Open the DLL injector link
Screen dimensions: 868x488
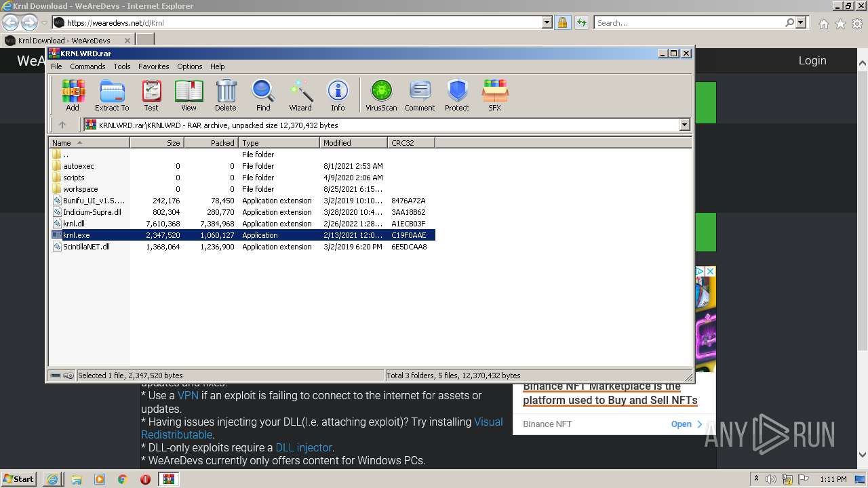click(x=304, y=447)
